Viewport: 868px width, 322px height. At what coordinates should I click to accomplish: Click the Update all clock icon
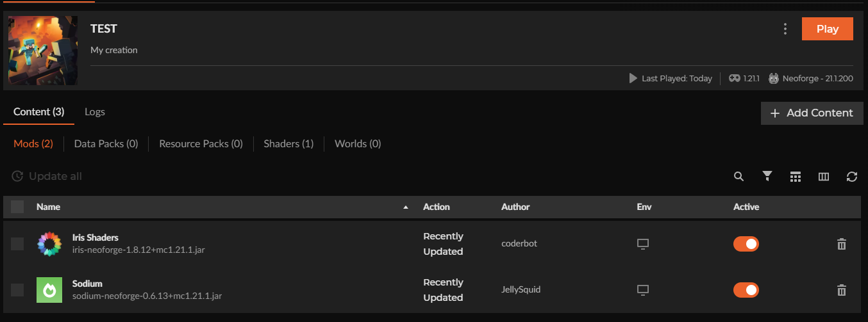(x=17, y=176)
